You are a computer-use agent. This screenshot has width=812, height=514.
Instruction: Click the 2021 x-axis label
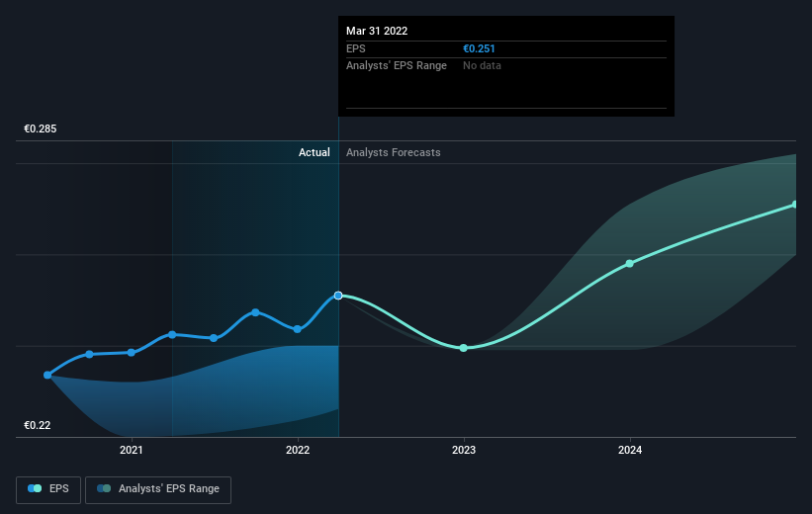pyautogui.click(x=131, y=450)
